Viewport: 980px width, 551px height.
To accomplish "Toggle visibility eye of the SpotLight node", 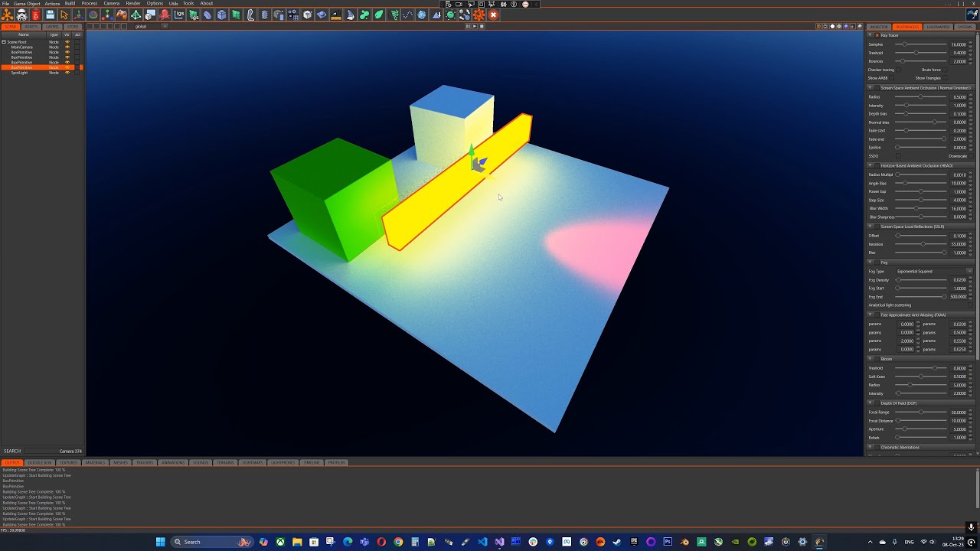I will point(67,73).
